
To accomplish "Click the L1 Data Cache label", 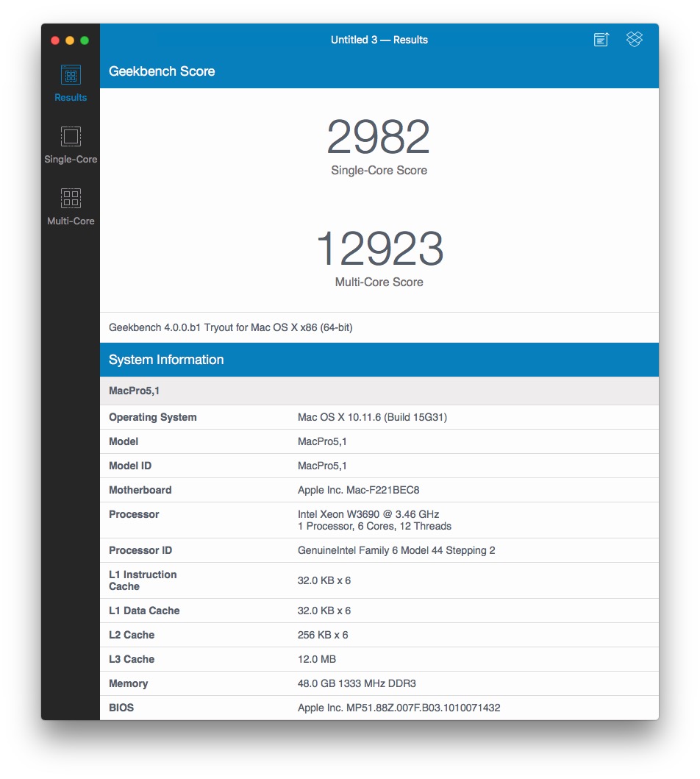I will [x=144, y=611].
